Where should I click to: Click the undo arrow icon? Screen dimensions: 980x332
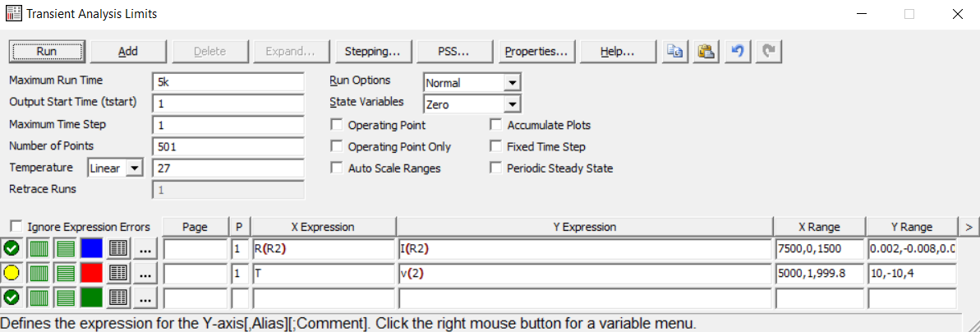[x=737, y=51]
